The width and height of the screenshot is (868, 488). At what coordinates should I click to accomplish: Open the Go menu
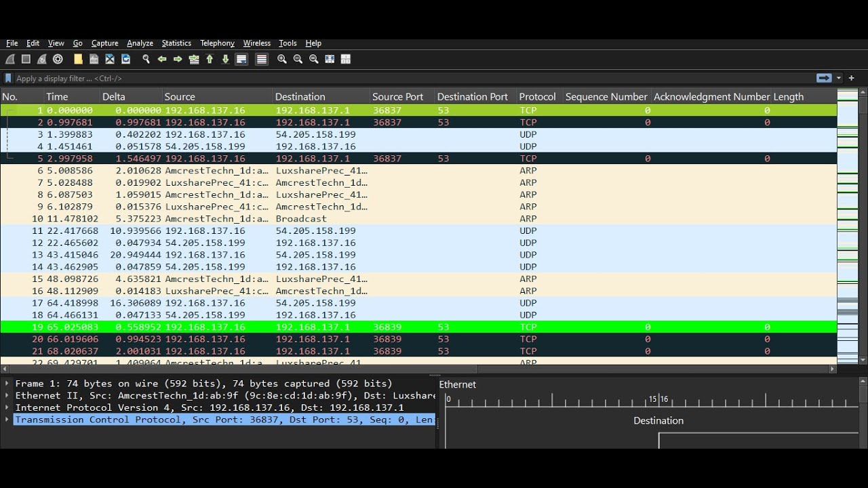coord(77,43)
